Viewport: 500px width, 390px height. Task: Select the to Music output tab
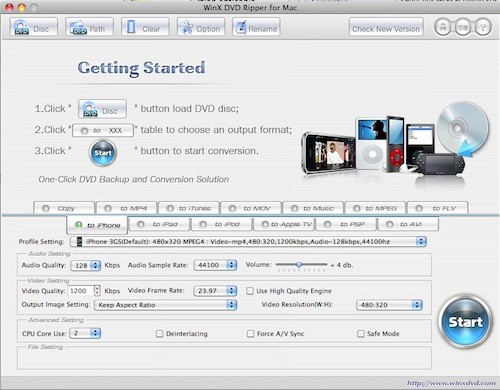click(313, 208)
